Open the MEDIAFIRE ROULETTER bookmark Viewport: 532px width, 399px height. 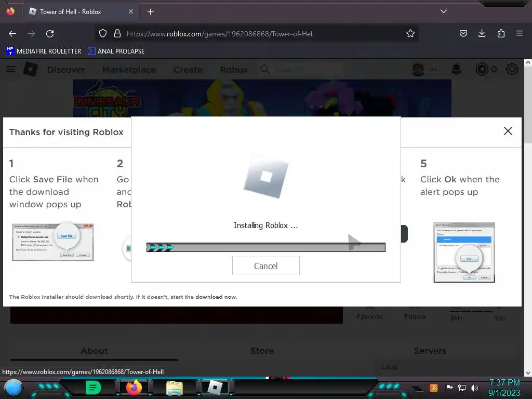(44, 51)
